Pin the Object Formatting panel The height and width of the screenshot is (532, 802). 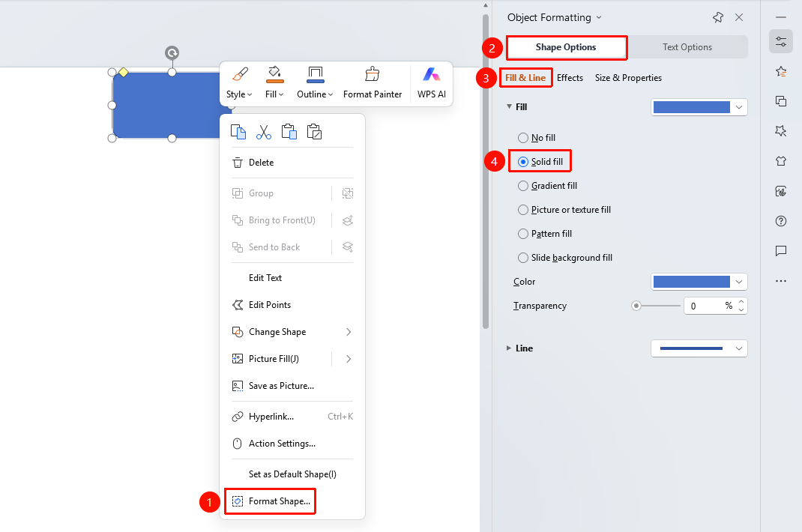[x=718, y=17]
